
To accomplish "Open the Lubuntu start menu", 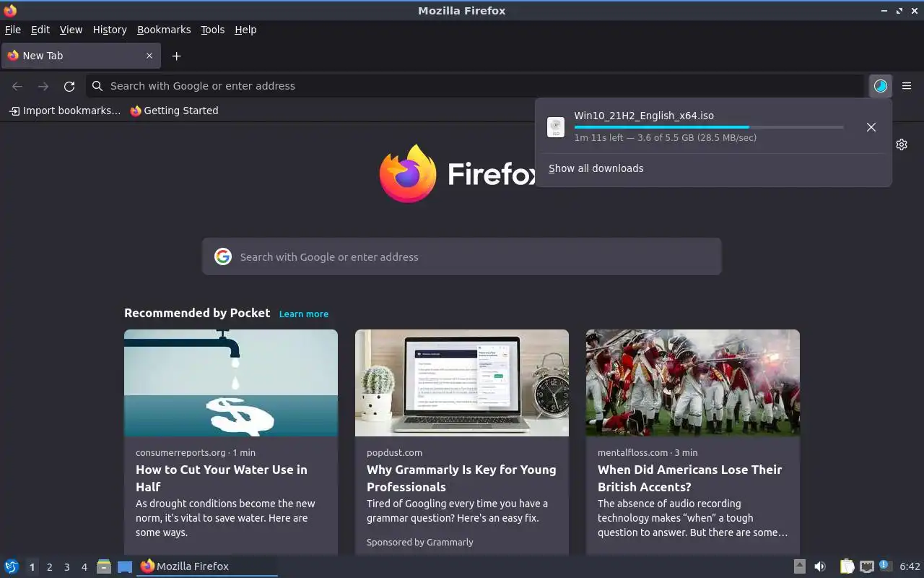I will click(11, 566).
